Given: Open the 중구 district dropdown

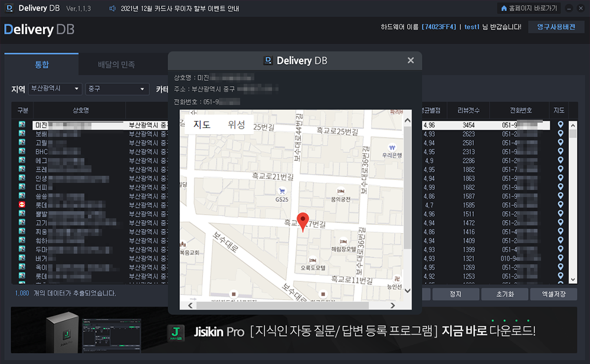Looking at the screenshot, I should [x=117, y=89].
